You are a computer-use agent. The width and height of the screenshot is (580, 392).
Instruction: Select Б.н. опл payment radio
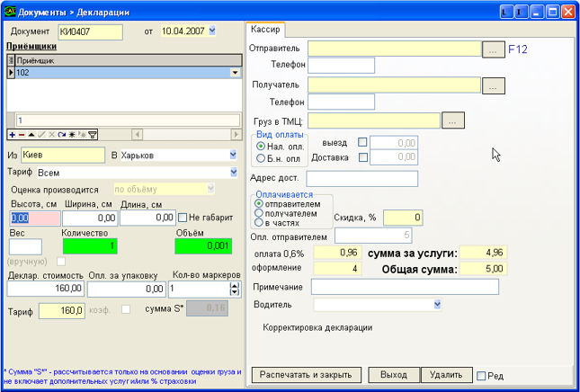261,158
